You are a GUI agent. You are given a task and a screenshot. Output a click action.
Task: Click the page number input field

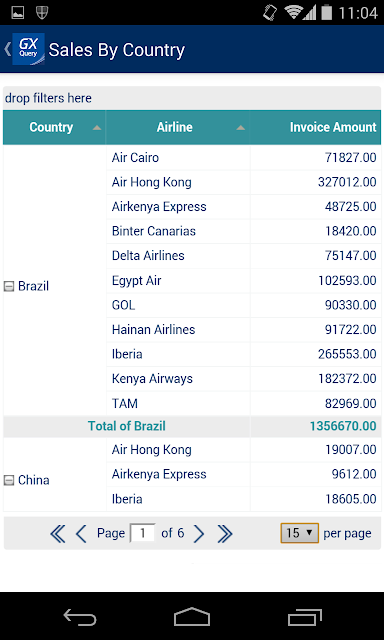[142, 533]
